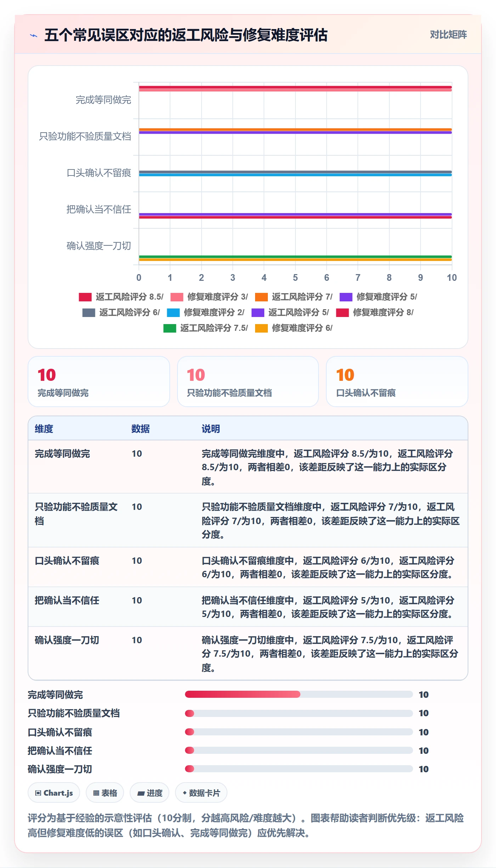Toggle the blue 修复难度评分 2/ legend swatch
496x868 pixels.
pos(173,312)
